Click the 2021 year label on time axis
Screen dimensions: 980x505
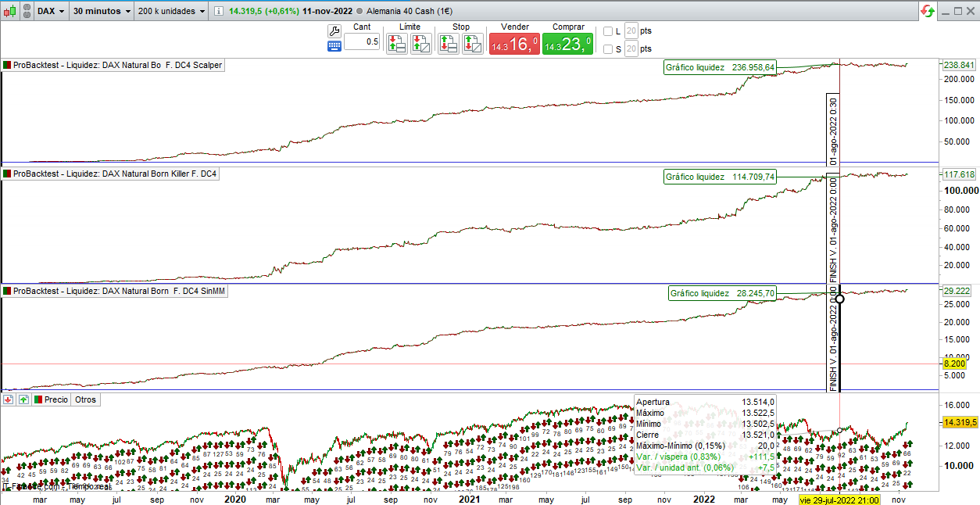pos(469,499)
